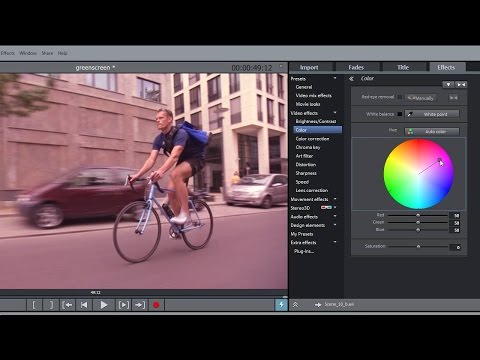Open Lens correction effect

pyautogui.click(x=312, y=190)
